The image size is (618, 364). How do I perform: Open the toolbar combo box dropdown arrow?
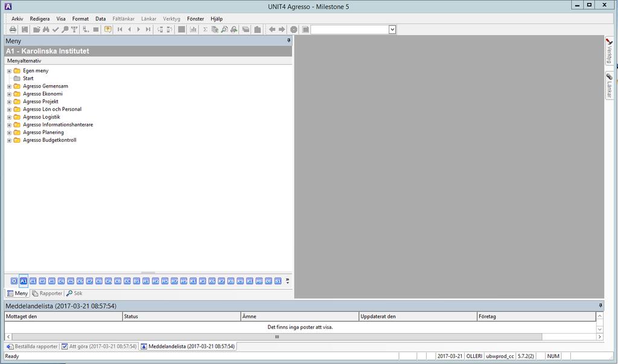pyautogui.click(x=392, y=30)
